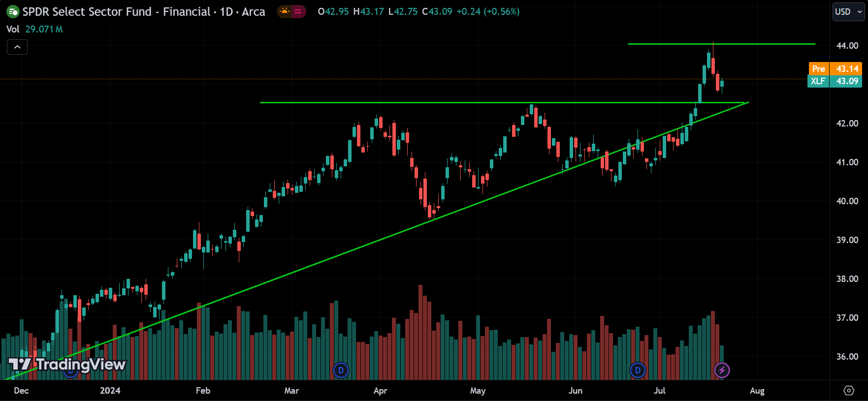Click the 2024 label on time axis
This screenshot has height=401, width=868.
[x=110, y=391]
